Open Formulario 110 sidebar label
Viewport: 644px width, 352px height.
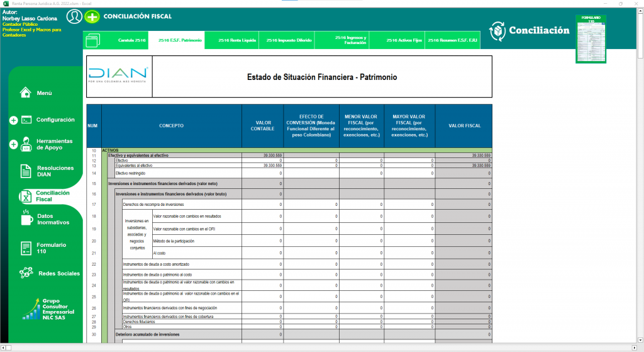click(51, 248)
